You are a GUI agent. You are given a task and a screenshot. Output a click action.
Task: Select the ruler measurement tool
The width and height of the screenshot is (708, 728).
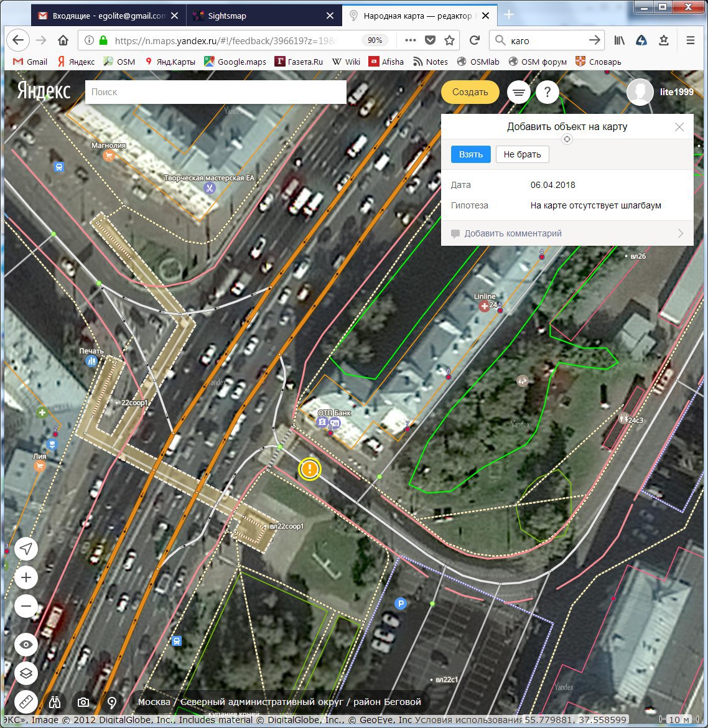(x=26, y=702)
